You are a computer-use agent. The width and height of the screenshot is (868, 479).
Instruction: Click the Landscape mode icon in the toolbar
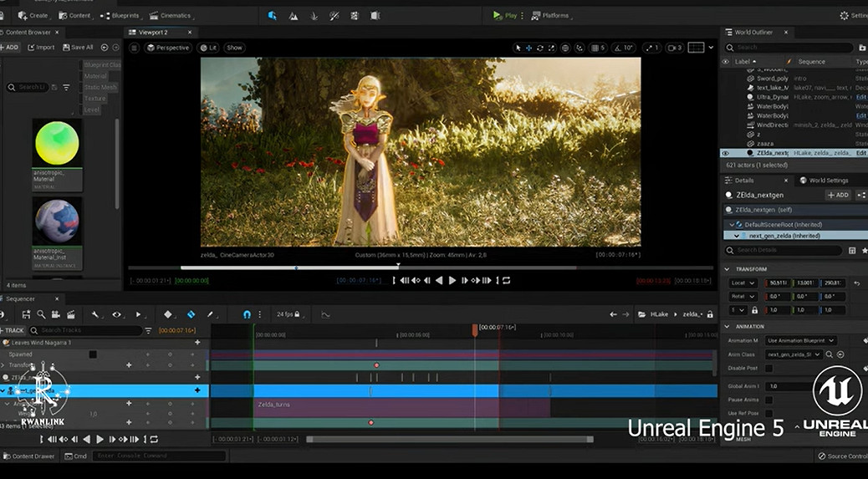coord(293,15)
